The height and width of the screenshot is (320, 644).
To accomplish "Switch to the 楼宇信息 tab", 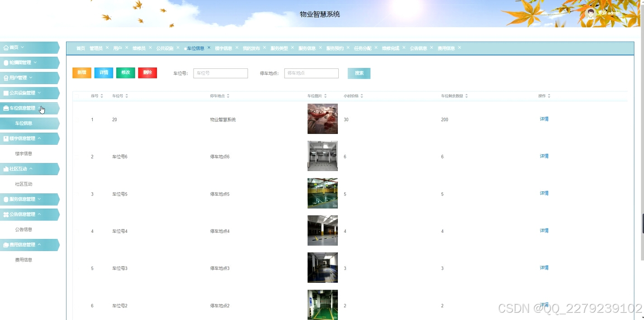I will pos(225,48).
